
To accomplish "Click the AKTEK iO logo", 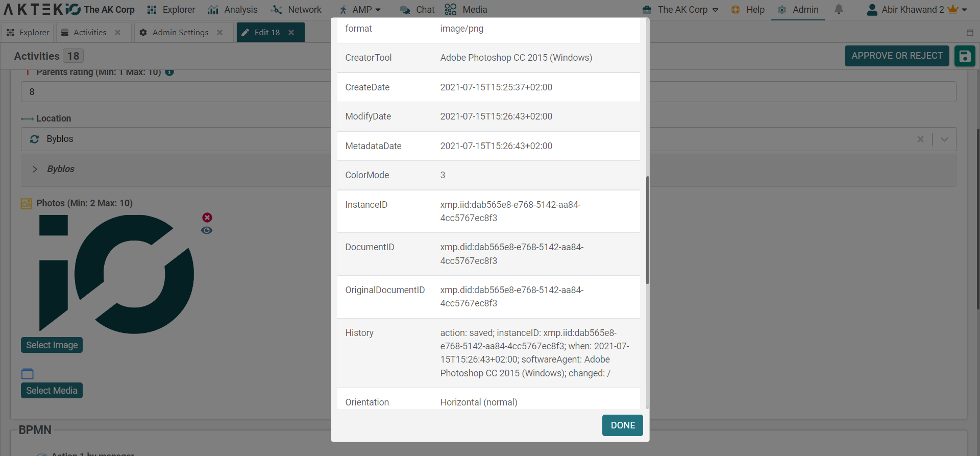I will (42, 9).
